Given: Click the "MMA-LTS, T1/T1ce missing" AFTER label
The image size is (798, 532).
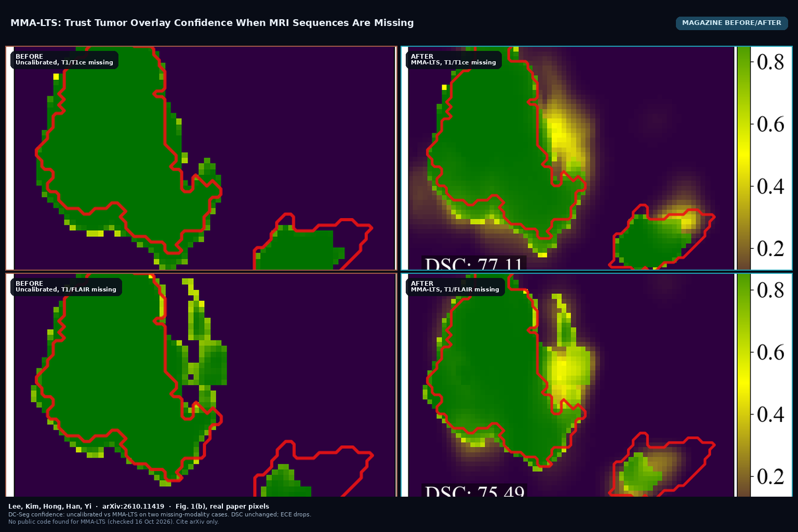Looking at the screenshot, I should pos(454,60).
